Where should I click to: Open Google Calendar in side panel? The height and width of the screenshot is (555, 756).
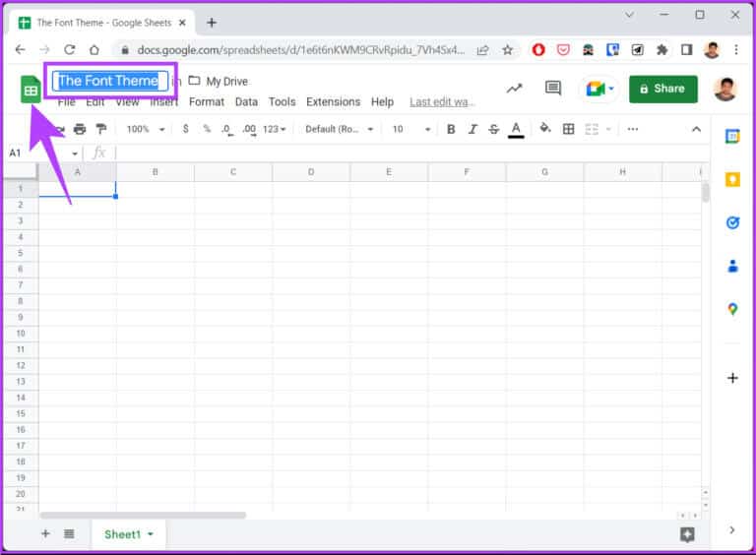coord(732,137)
